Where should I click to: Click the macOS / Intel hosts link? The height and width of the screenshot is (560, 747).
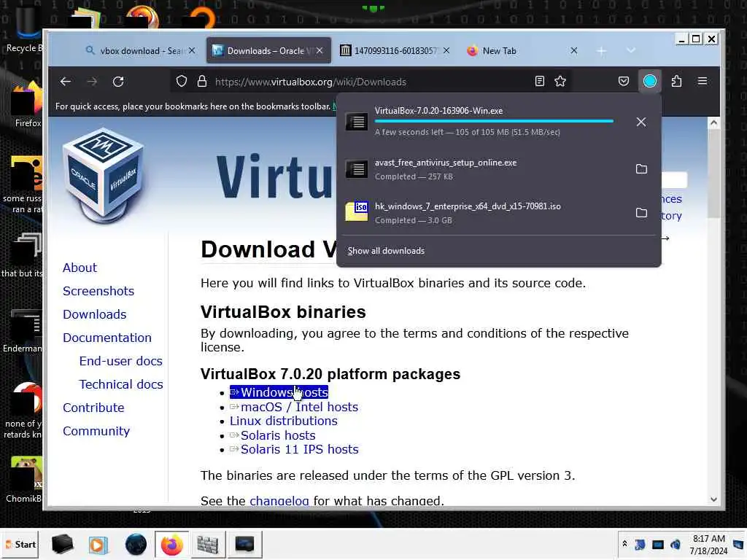point(294,407)
